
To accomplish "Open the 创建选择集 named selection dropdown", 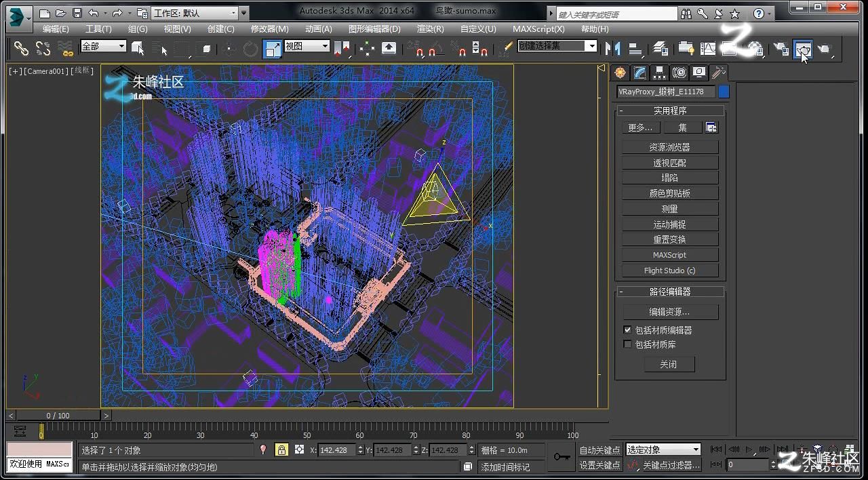I will pos(557,46).
